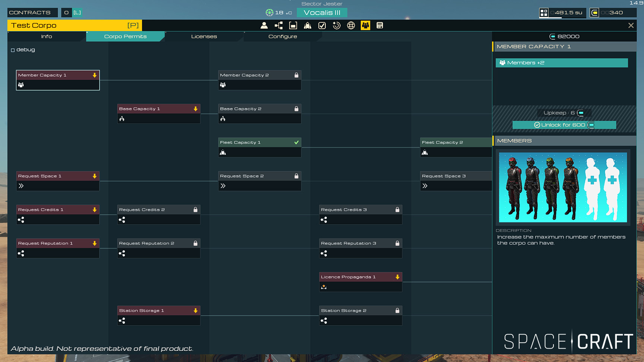Click lock icon on Request Reputation 3

(398, 243)
